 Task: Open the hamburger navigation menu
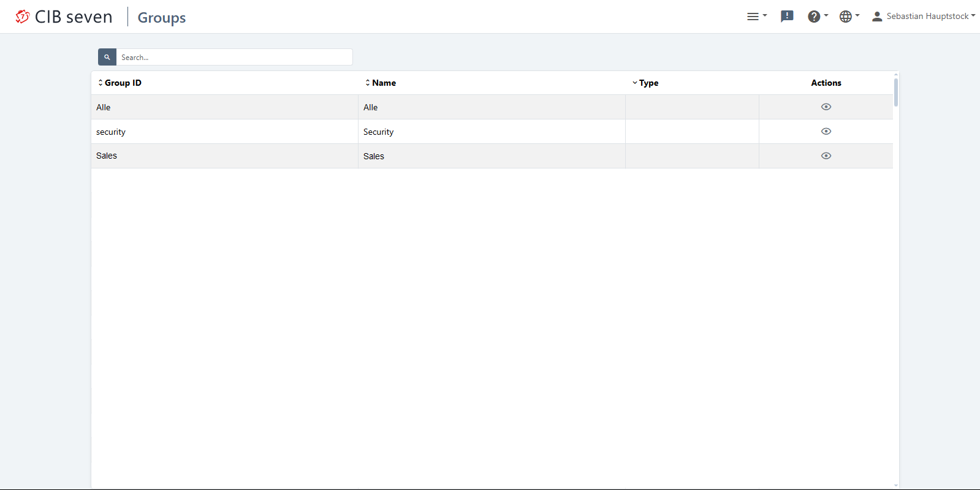click(x=756, y=17)
